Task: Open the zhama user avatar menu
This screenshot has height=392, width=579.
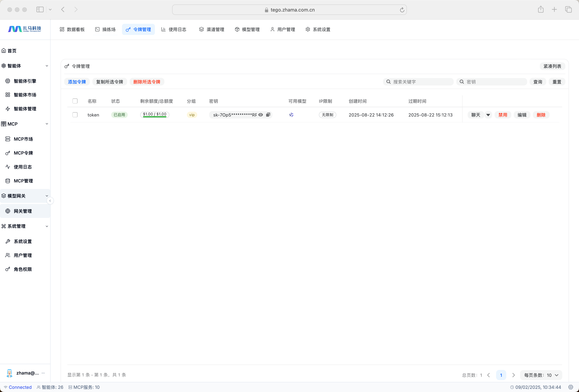Action: (9, 373)
